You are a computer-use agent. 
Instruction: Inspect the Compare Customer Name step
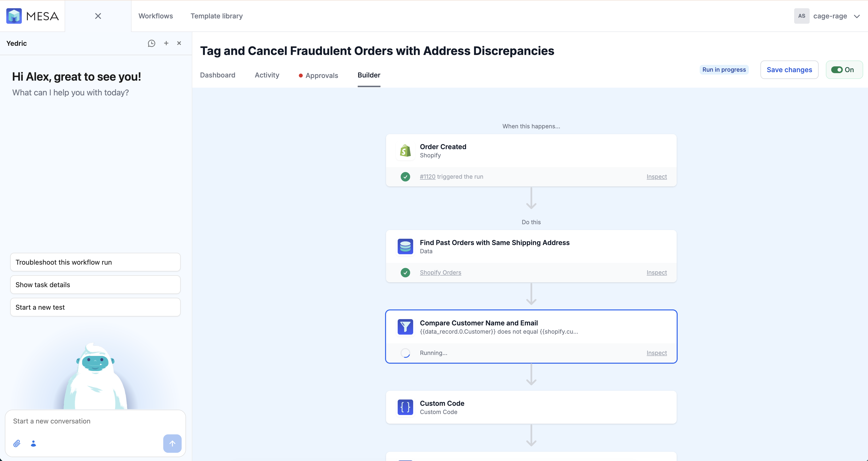click(656, 353)
